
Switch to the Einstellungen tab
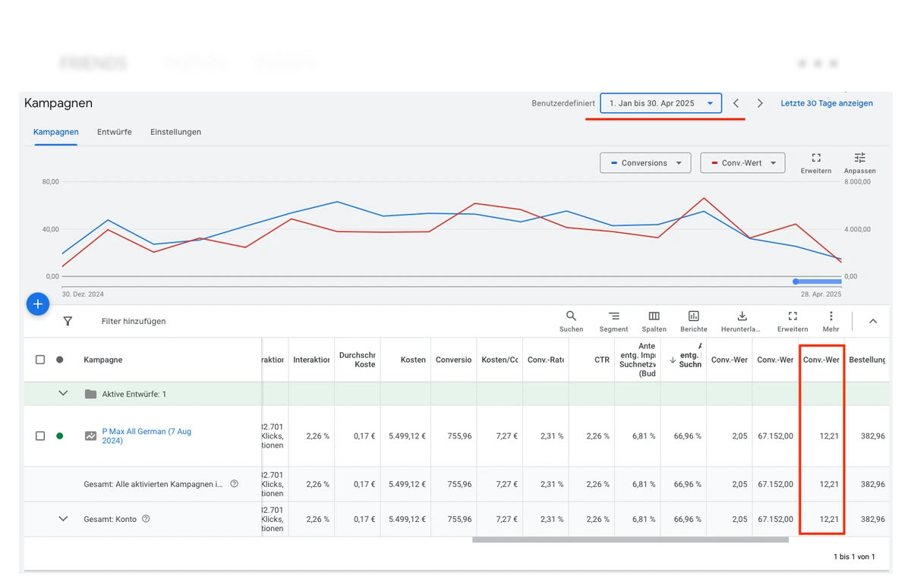coord(175,132)
